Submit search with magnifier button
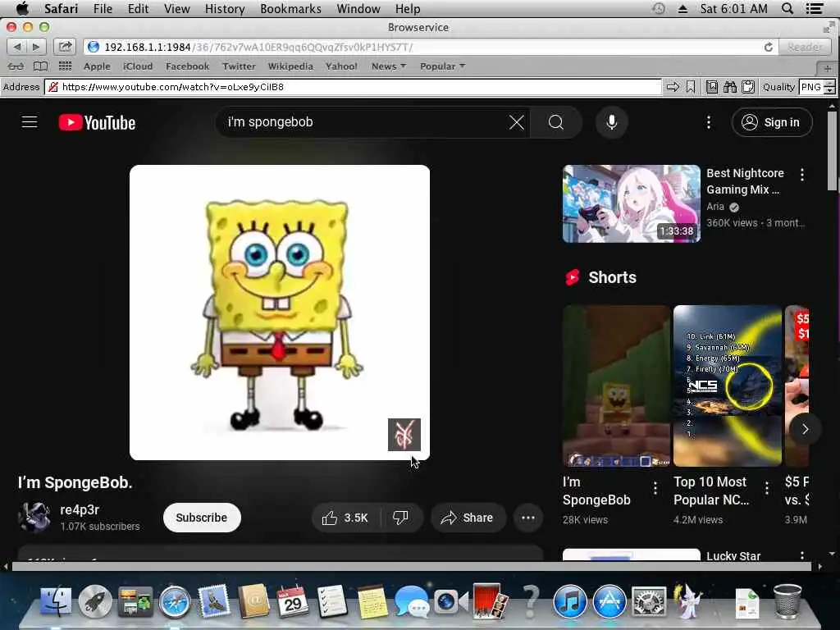Screen dimensions: 840x630 point(556,122)
